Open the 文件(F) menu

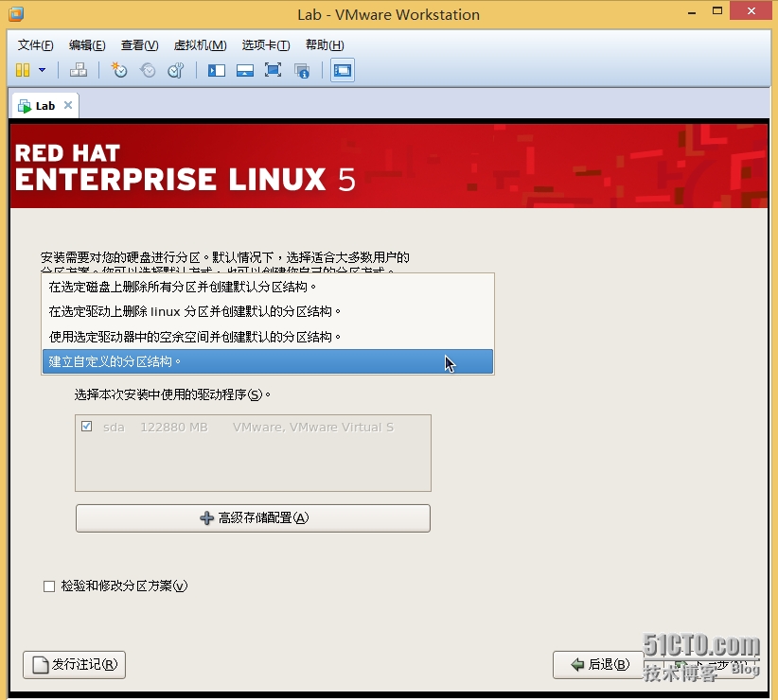point(36,45)
